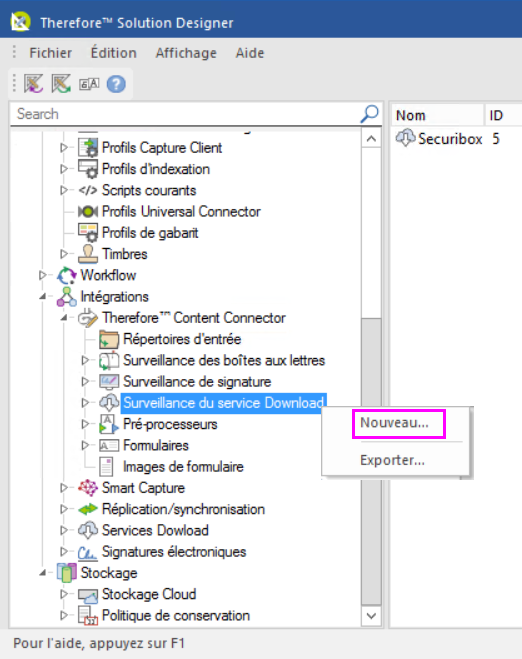Click the refresh connection toolbar icon
Image resolution: width=522 pixels, height=659 pixels.
click(x=61, y=84)
